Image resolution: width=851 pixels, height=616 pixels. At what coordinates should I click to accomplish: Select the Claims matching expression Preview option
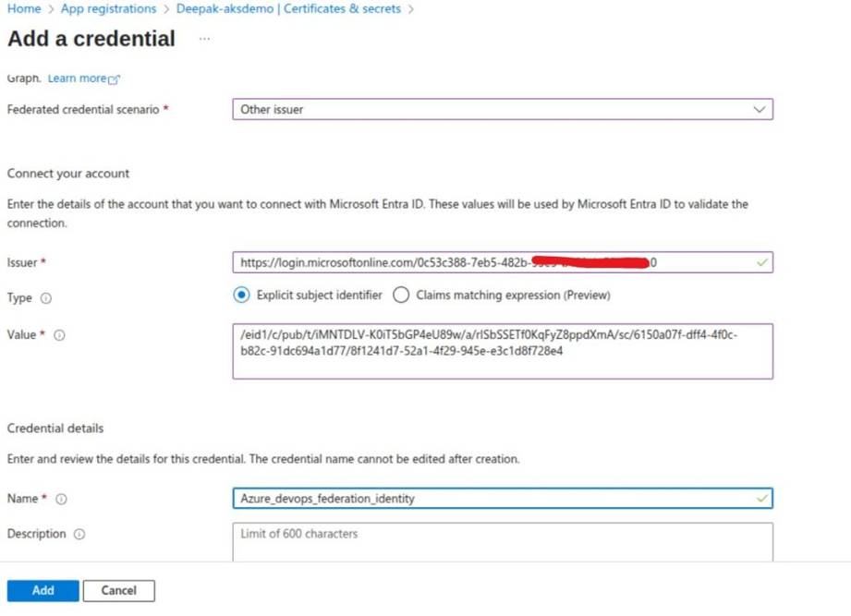(401, 295)
